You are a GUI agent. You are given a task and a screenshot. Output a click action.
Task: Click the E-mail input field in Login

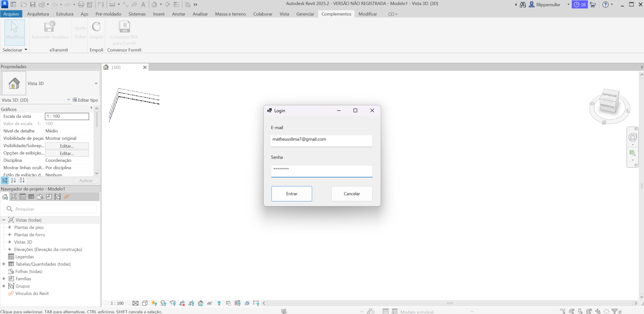pyautogui.click(x=321, y=141)
